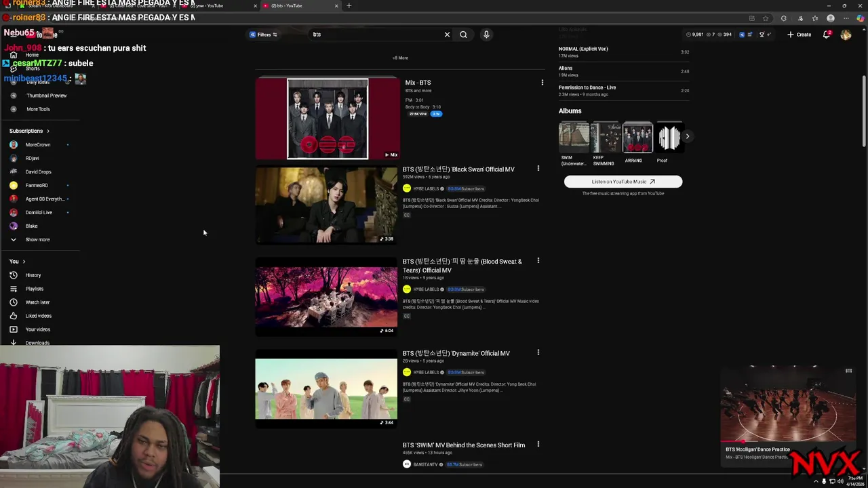Screen dimensions: 868x488
Task: Show next albums with the arrow button
Action: (x=687, y=136)
